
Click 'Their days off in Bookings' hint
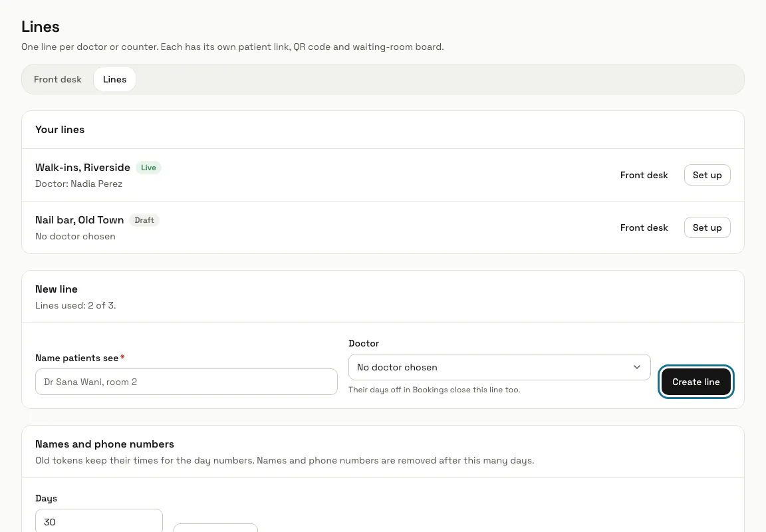tap(434, 390)
